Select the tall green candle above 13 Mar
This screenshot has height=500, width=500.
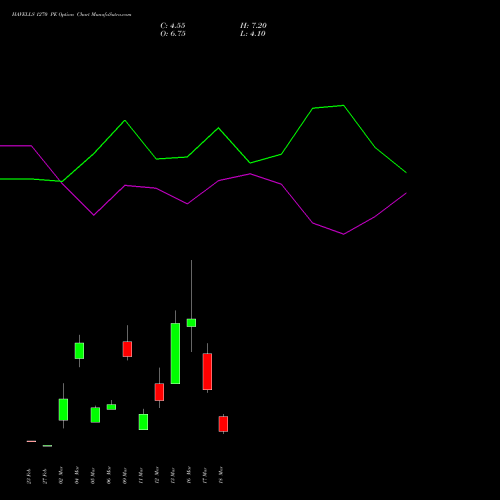[x=175, y=353]
